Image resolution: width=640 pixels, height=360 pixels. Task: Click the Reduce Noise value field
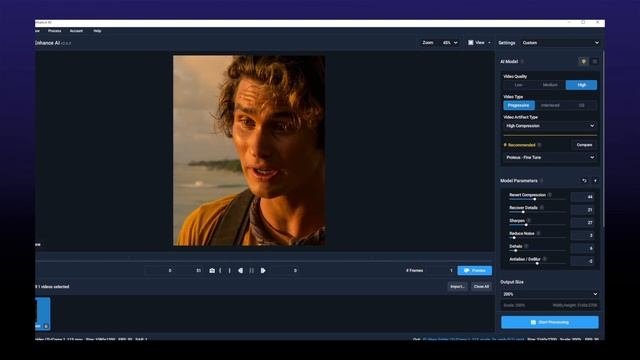click(x=582, y=236)
